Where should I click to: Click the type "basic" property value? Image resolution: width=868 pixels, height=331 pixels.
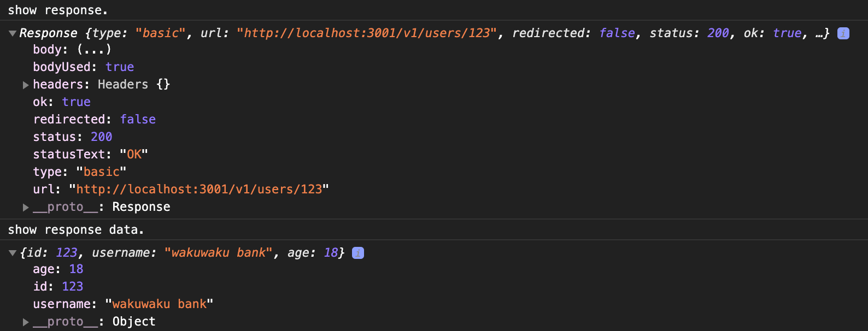point(101,172)
